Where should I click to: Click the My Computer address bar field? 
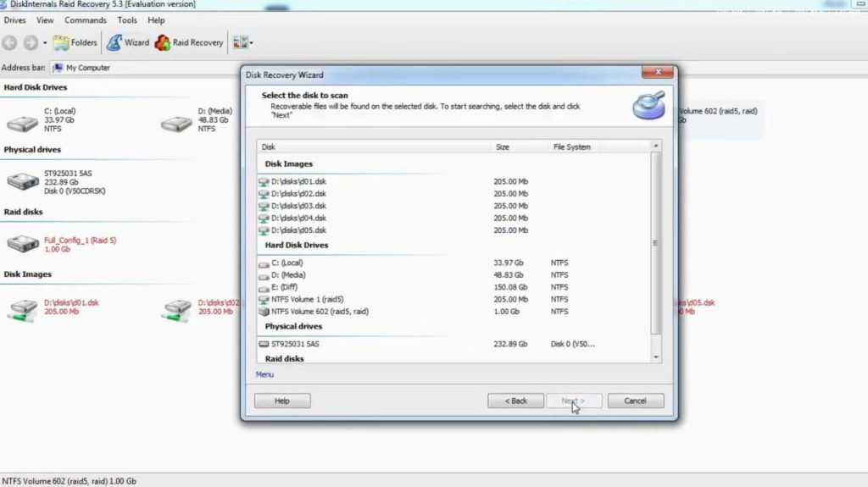pos(144,68)
